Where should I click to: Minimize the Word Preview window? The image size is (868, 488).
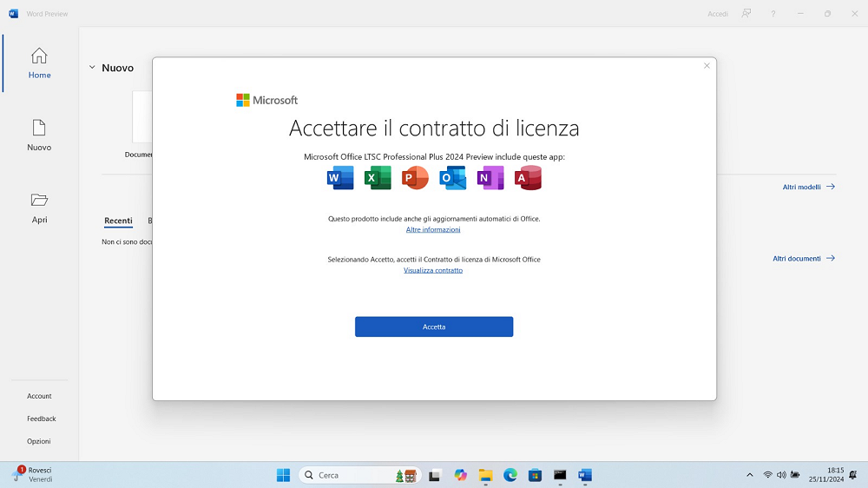(x=800, y=14)
